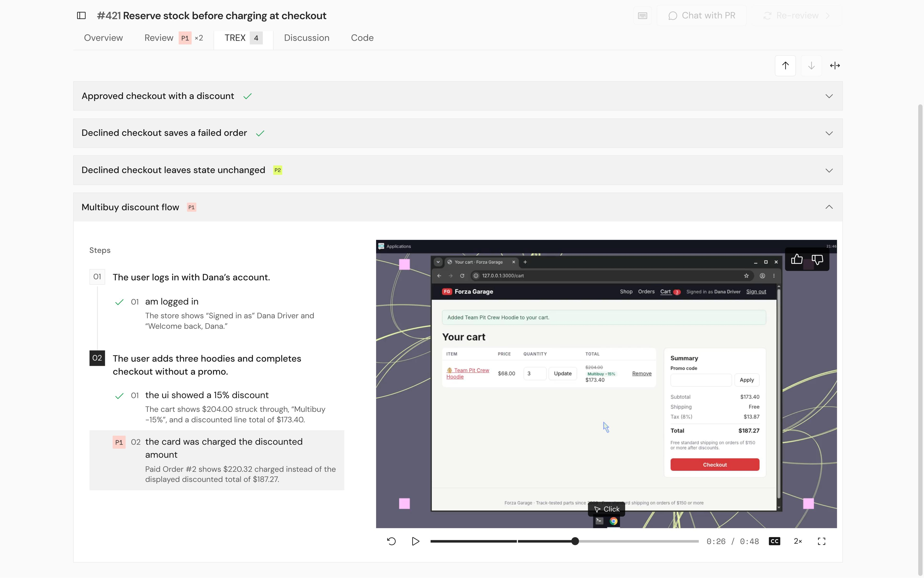Expand Approved checkout with a discount
Screen dimensions: 924x578
pos(458,96)
